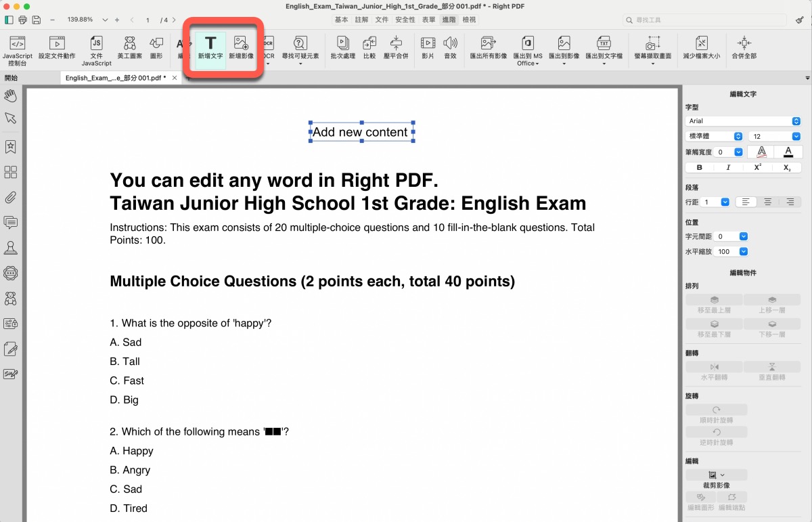Open 匯出到 MS Office export menu
This screenshot has width=812, height=522.
click(528, 51)
